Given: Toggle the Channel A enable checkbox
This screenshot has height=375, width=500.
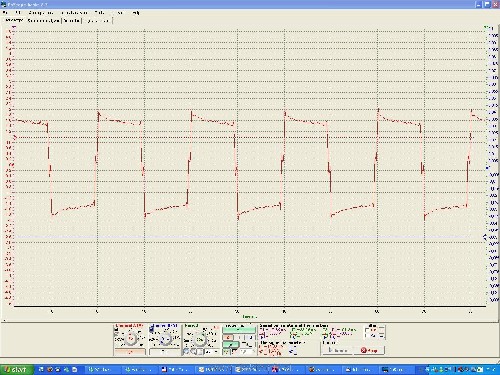Looking at the screenshot, I should tap(116, 330).
